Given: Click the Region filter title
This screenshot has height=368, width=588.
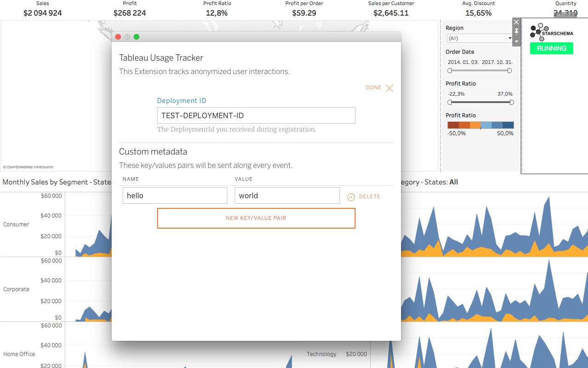Looking at the screenshot, I should click(454, 28).
